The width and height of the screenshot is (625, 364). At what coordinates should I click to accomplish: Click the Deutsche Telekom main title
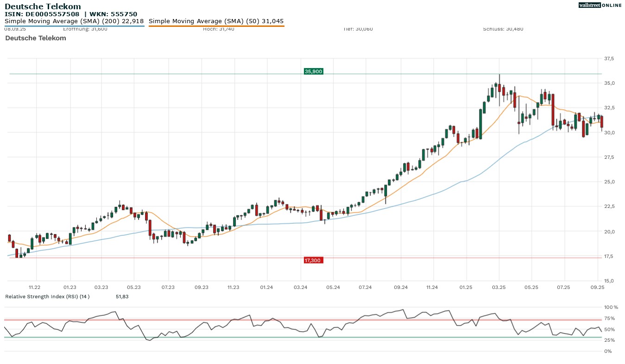point(43,6)
